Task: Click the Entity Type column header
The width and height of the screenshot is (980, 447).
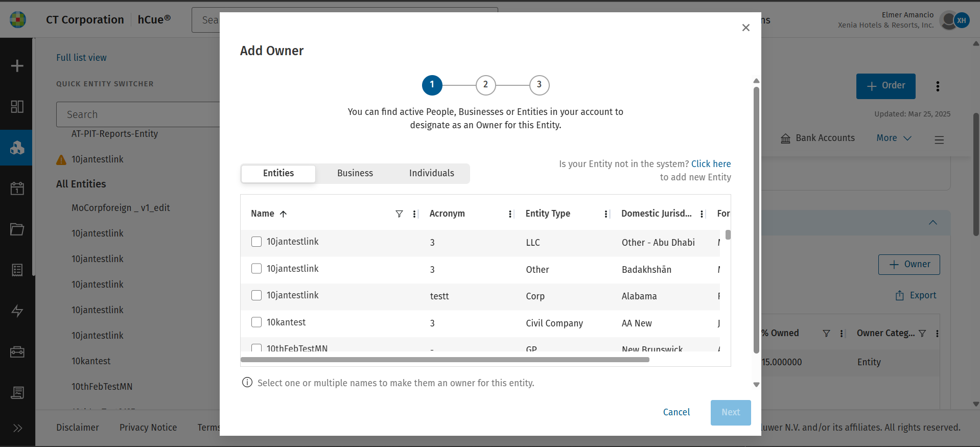Action: [x=548, y=214]
